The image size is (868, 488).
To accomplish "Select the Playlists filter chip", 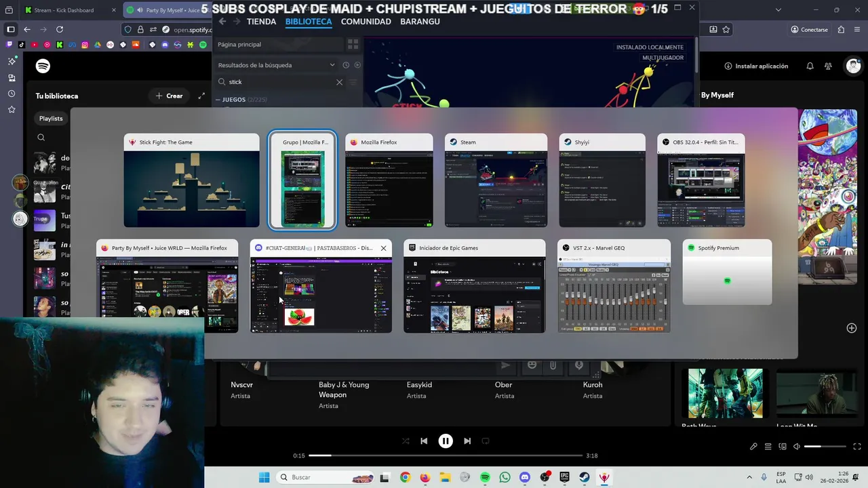I will (x=51, y=119).
